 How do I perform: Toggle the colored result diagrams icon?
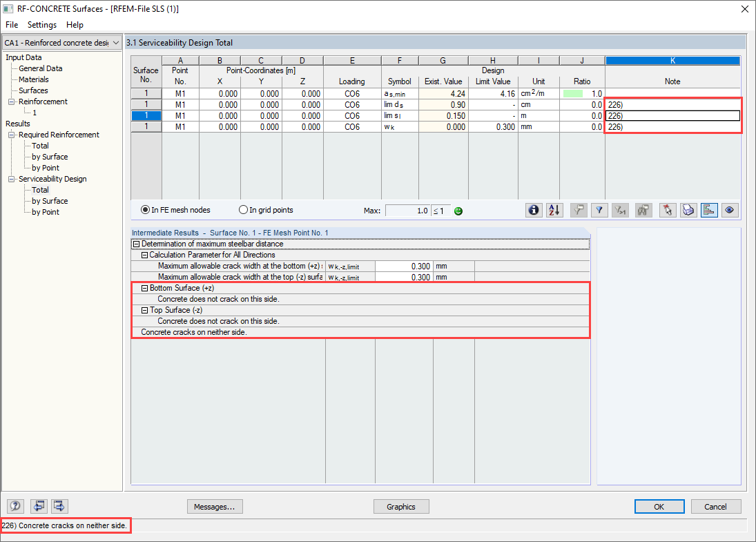coord(709,210)
